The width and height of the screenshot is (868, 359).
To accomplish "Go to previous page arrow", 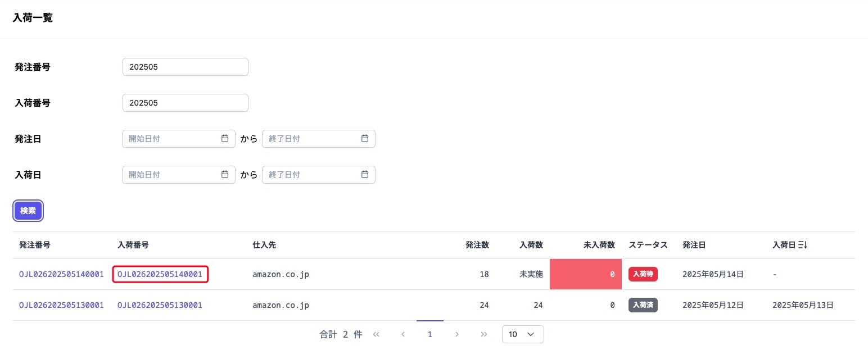I will pyautogui.click(x=403, y=334).
